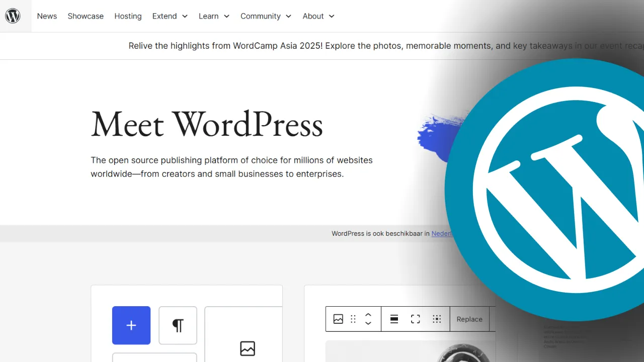Click the blue plus add-block button
The width and height of the screenshot is (644, 362).
131,325
